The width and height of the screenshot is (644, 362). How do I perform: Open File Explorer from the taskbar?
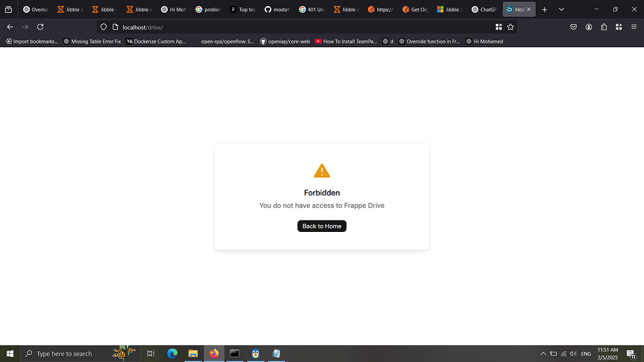(x=193, y=353)
